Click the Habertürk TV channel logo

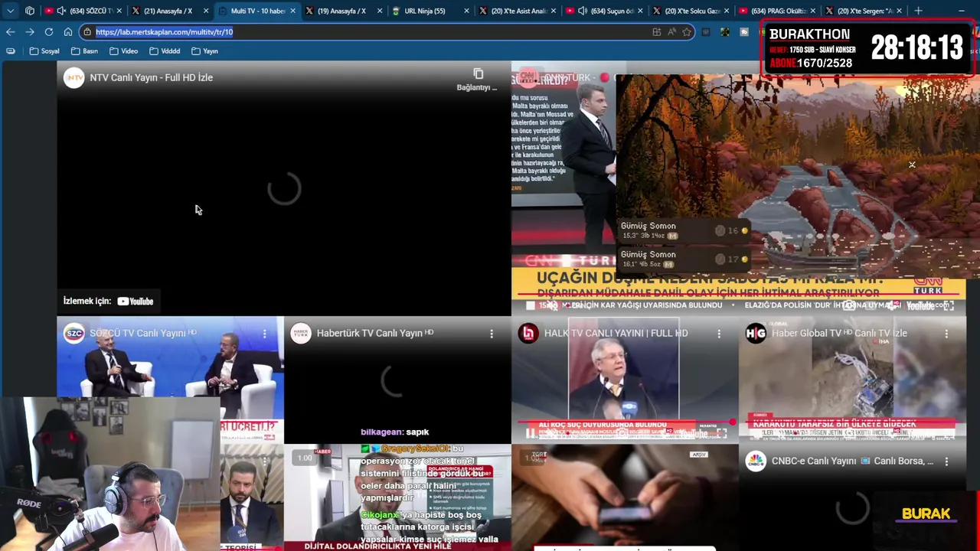[301, 333]
